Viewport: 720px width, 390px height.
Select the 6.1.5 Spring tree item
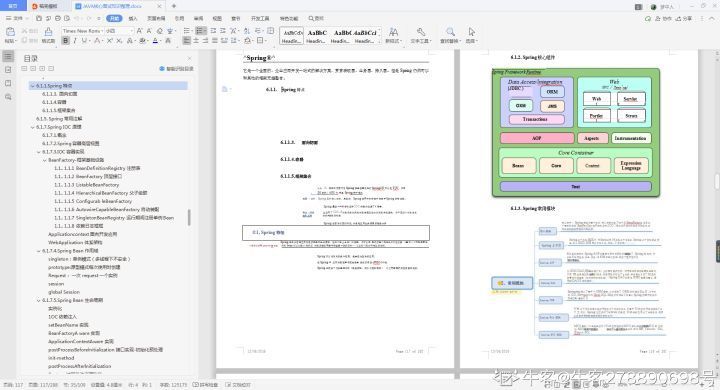[x=59, y=119]
